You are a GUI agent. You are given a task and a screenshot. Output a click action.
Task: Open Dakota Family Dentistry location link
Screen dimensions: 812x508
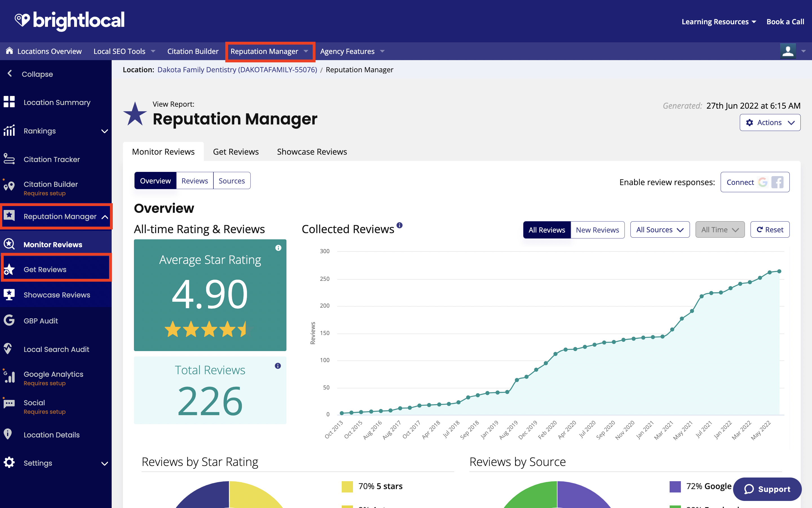tap(237, 69)
